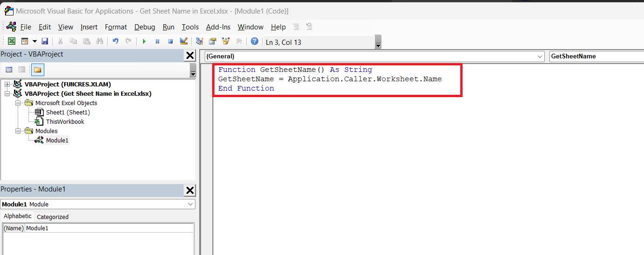Click the Paste clipboard icon
644x255 pixels.
[87, 42]
